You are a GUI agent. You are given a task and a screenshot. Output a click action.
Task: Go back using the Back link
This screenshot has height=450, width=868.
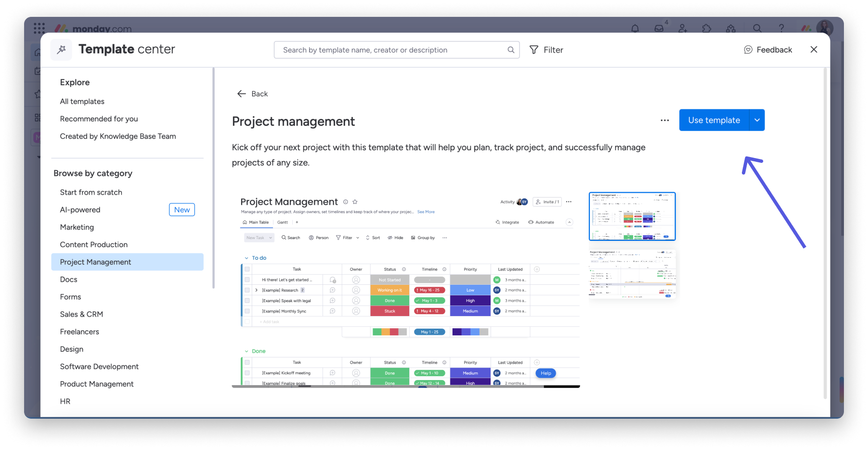(253, 94)
